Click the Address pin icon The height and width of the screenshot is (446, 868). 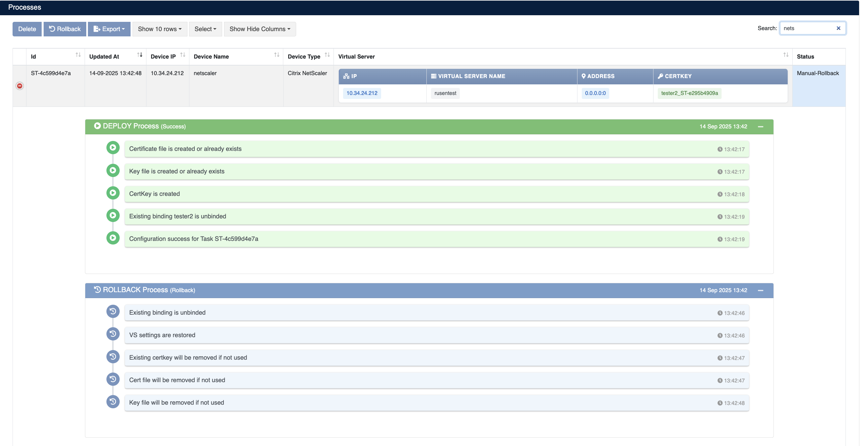coord(584,76)
